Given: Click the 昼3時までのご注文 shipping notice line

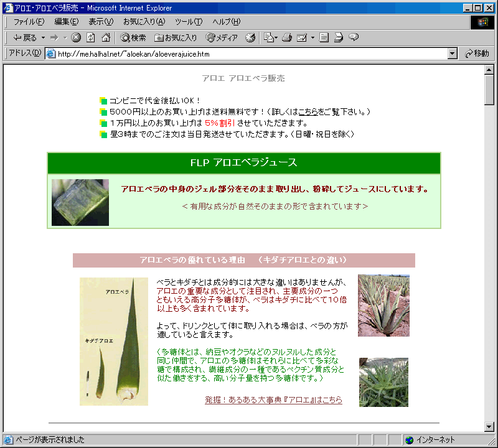Looking at the screenshot, I should pyautogui.click(x=232, y=134).
